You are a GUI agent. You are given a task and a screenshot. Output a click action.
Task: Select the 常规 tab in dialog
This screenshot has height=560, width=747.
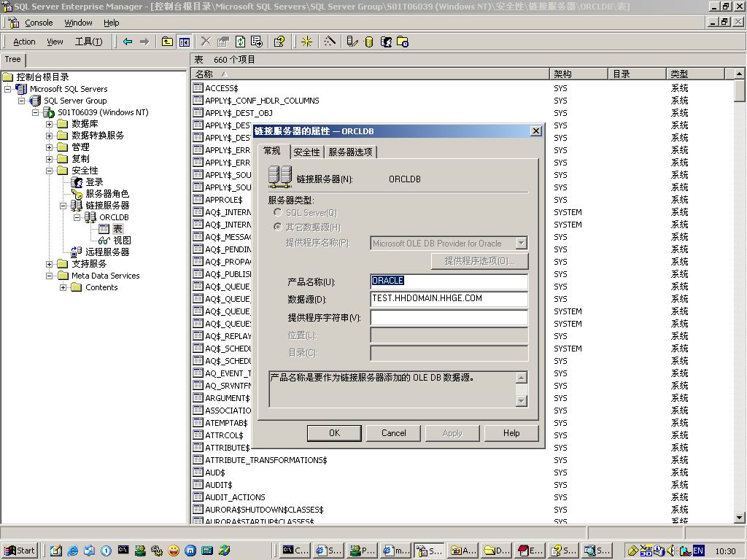coord(272,151)
